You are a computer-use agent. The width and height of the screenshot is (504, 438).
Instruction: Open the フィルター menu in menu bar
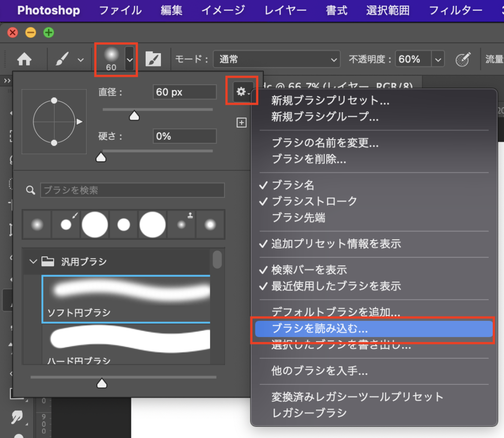[455, 10]
